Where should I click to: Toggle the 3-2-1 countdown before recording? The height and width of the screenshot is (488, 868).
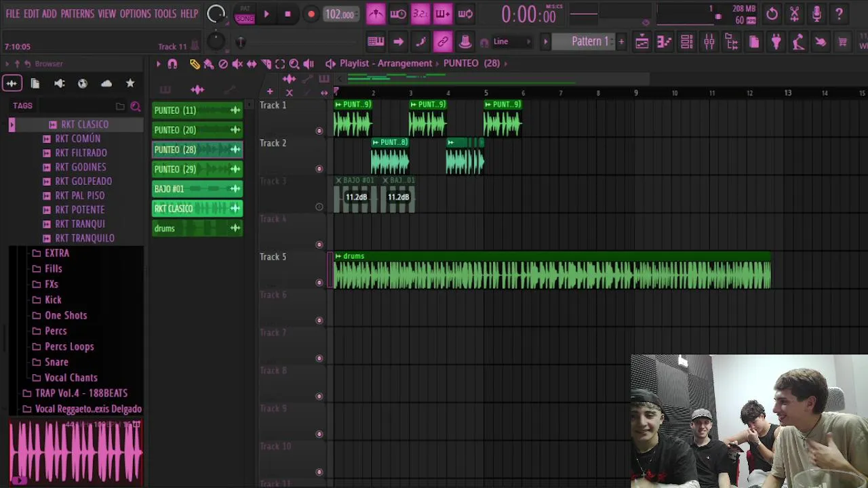pyautogui.click(x=420, y=14)
